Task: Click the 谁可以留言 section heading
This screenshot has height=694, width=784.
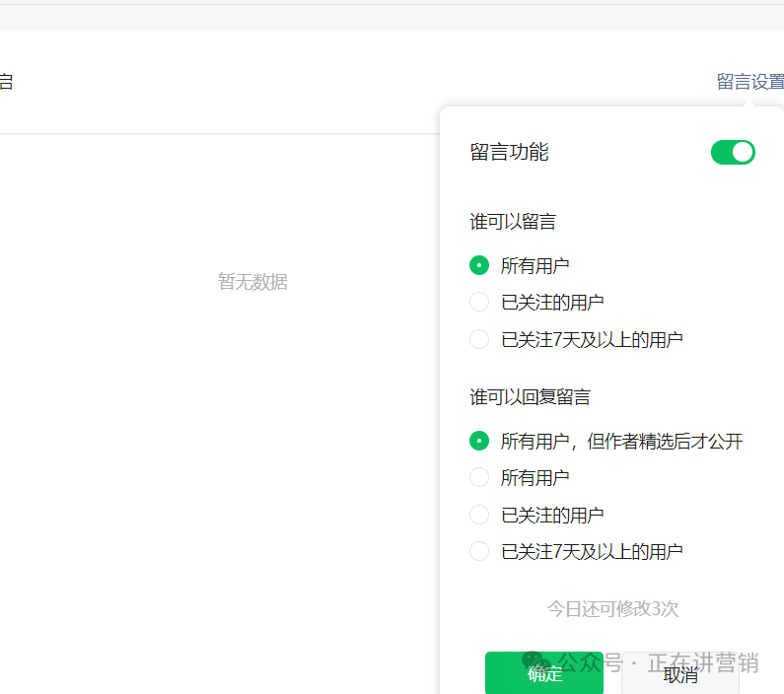Action: pyautogui.click(x=513, y=222)
